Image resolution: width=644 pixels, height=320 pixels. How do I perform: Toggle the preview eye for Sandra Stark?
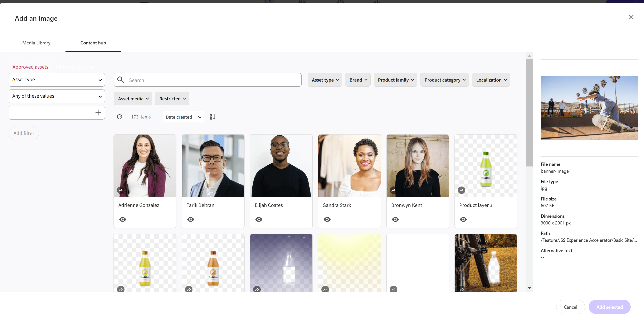(327, 219)
